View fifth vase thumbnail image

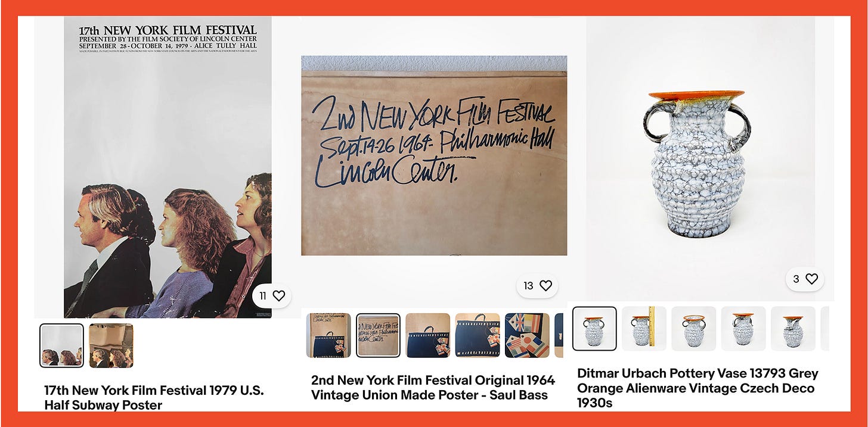[793, 329]
